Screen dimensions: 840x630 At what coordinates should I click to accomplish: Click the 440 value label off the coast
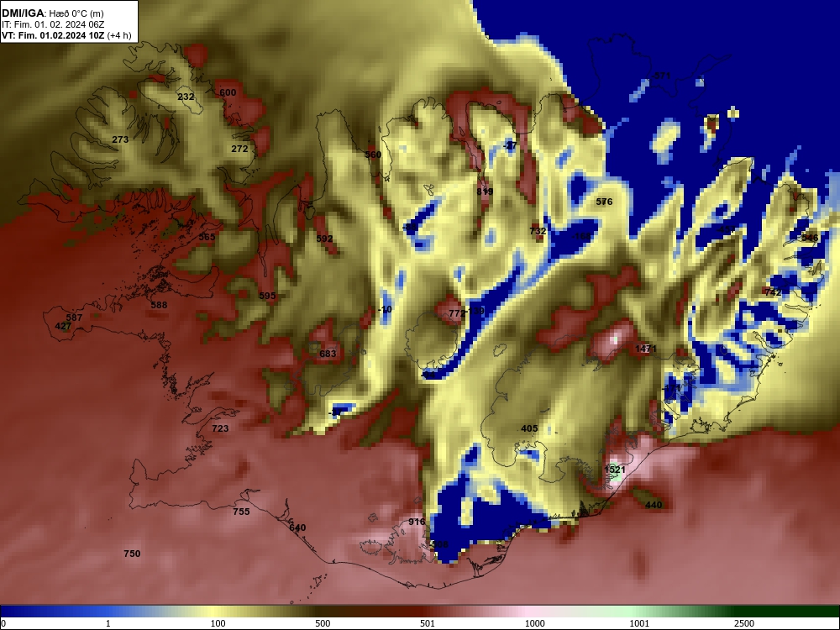654,505
